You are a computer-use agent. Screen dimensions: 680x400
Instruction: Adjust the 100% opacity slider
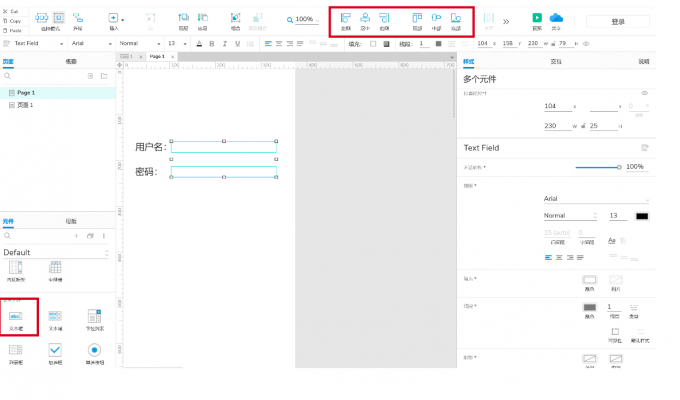598,167
